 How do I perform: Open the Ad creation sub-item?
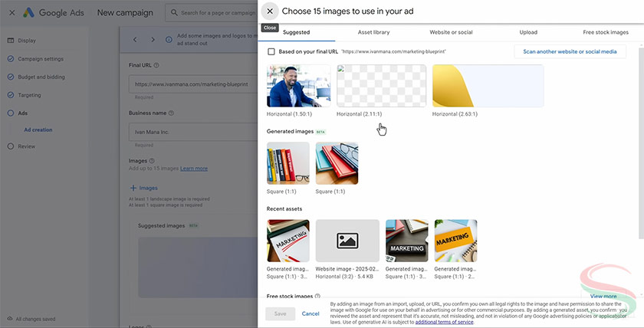38,130
